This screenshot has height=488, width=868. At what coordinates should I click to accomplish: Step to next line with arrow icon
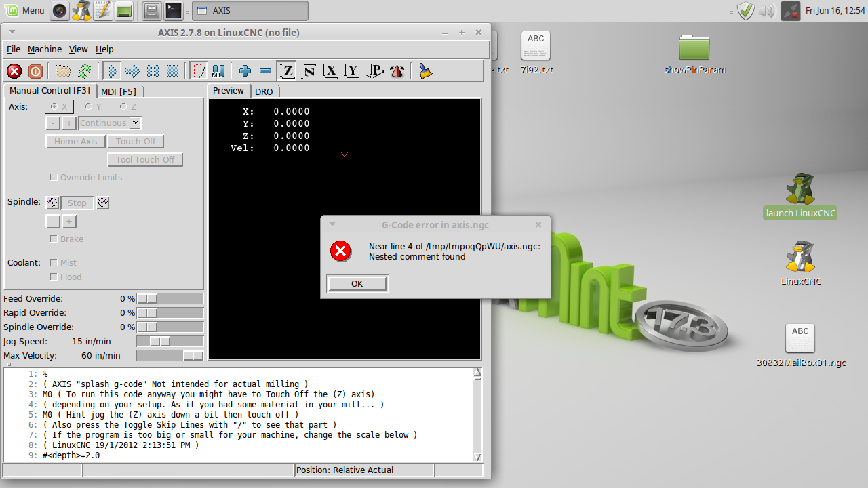[x=132, y=71]
